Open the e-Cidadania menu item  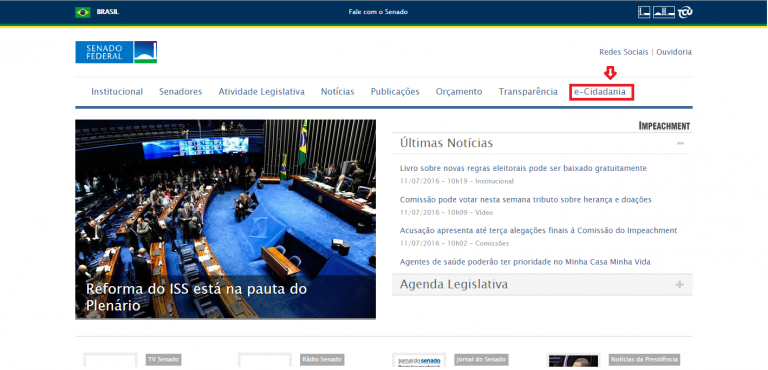click(x=600, y=92)
